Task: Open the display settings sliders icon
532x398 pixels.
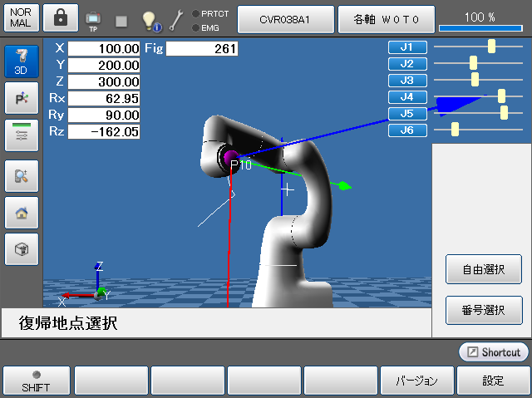Action: (x=22, y=135)
